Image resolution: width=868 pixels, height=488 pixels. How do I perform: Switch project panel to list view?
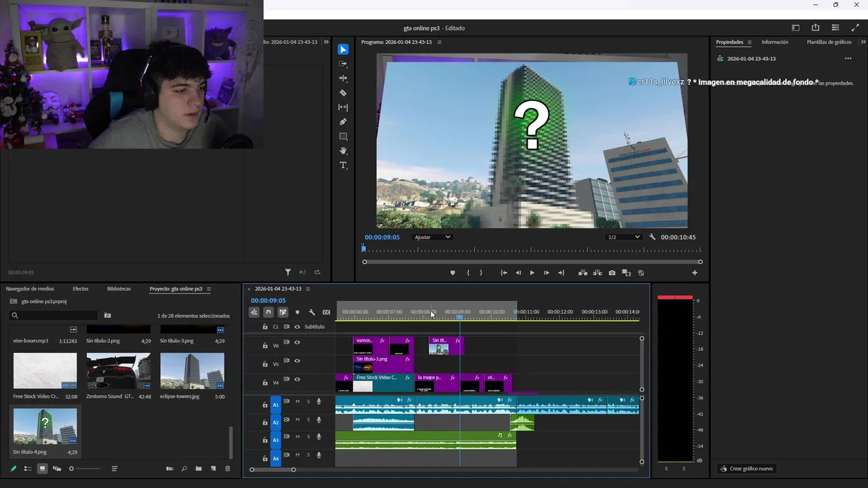(x=28, y=468)
